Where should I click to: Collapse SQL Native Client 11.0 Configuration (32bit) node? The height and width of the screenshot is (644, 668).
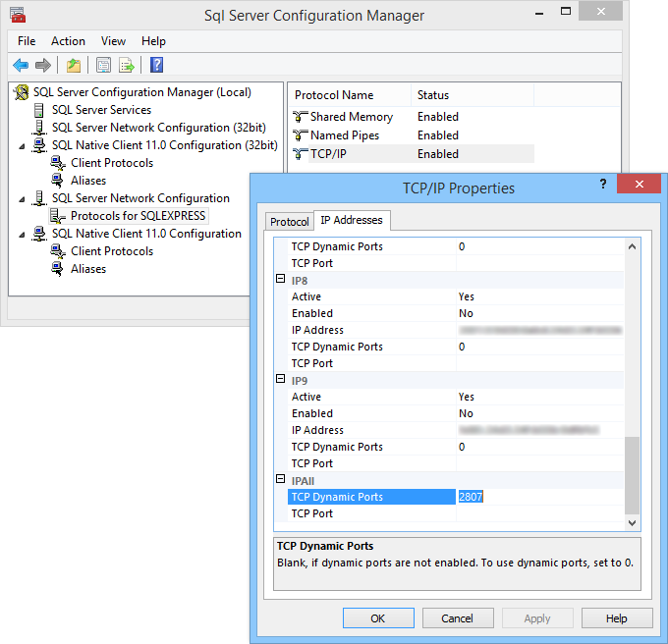[22, 146]
